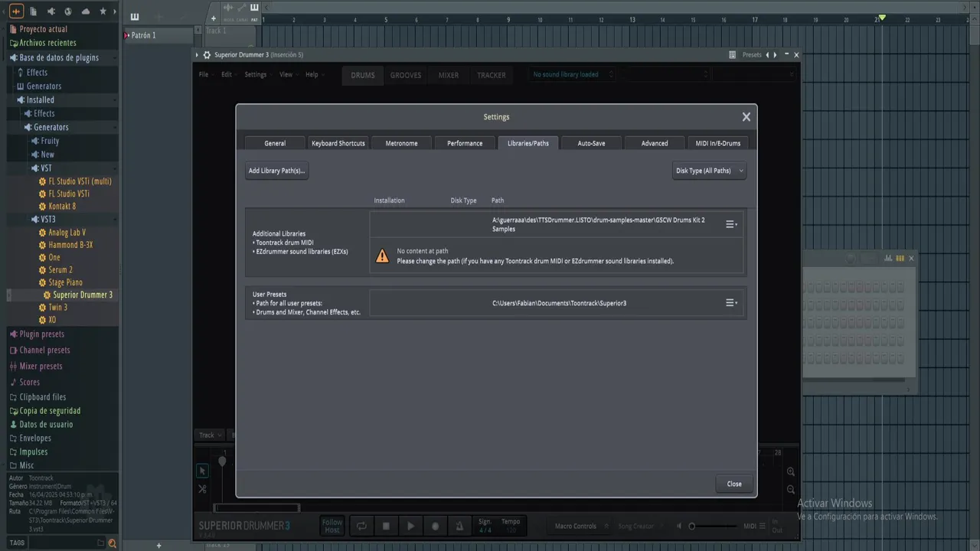Image resolution: width=980 pixels, height=551 pixels.
Task: Click previous preset arrow in plugin title bar
Action: point(767,55)
